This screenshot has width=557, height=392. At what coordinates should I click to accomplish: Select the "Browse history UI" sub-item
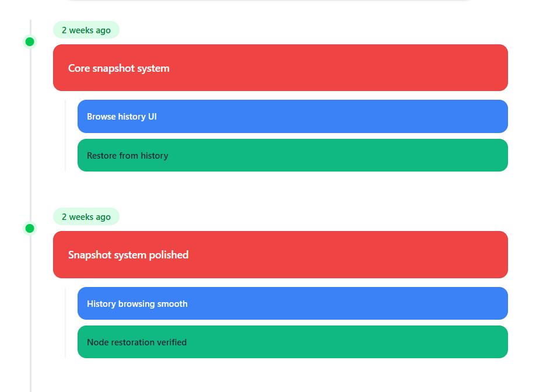292,116
